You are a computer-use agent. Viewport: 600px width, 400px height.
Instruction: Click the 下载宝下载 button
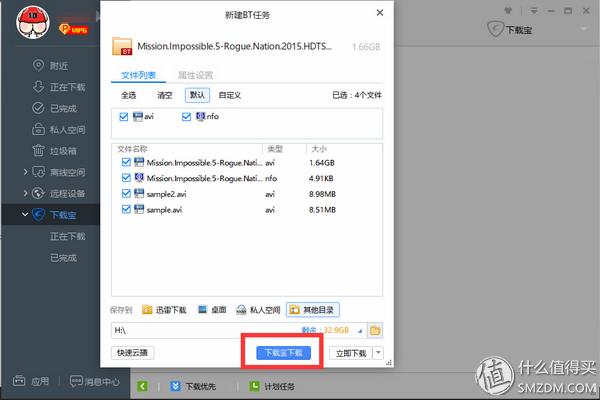pyautogui.click(x=283, y=353)
